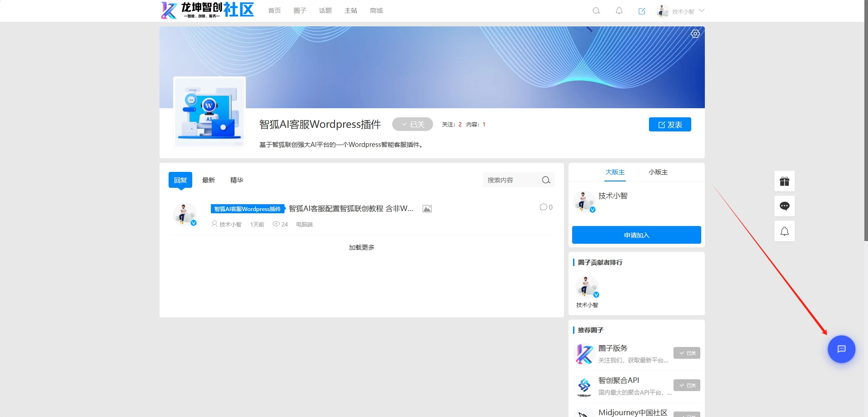Open the 技术小智 author link under the post

(230, 224)
